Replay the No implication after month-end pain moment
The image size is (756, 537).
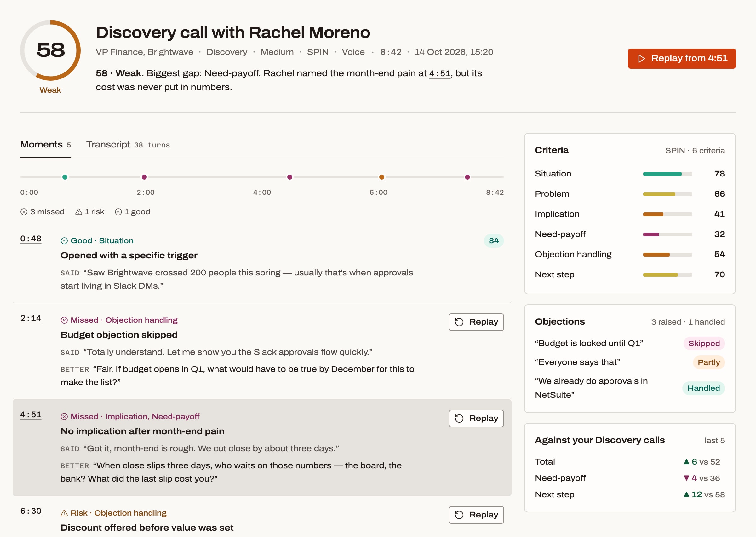(476, 419)
